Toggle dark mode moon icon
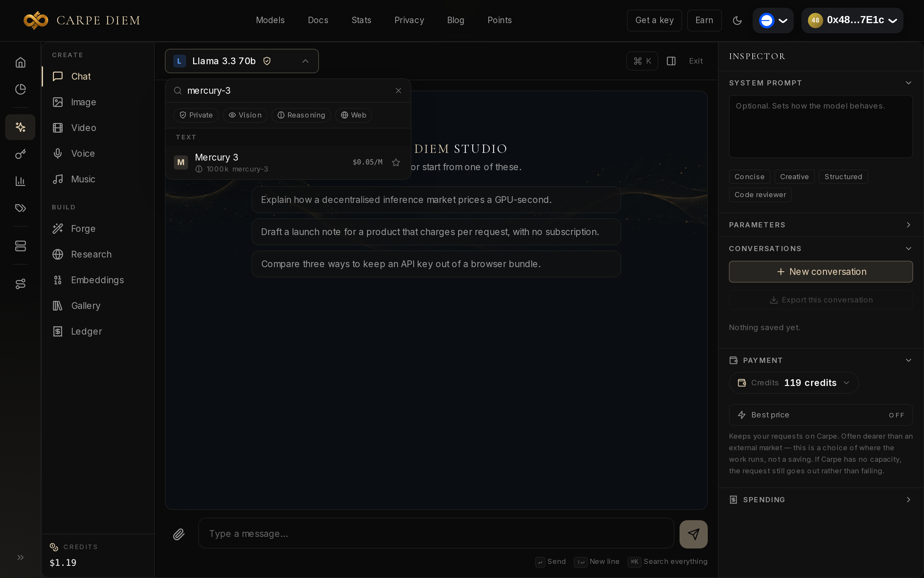This screenshot has height=578, width=924. pos(737,20)
